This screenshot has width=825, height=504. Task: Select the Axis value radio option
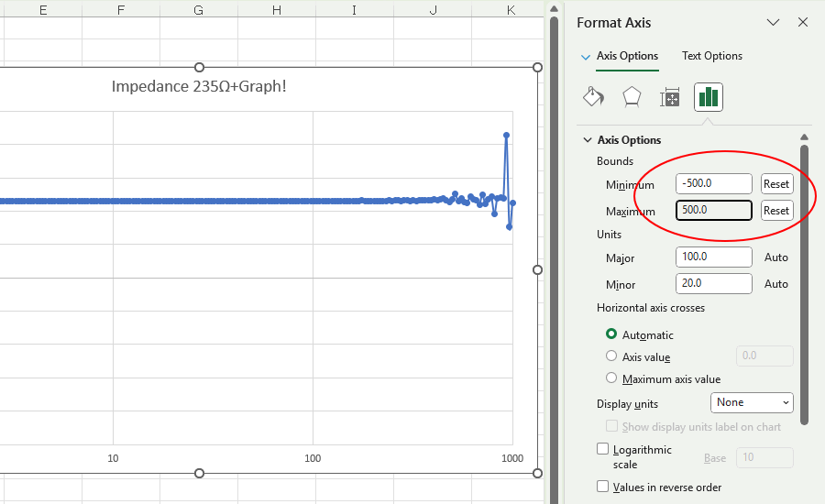[610, 356]
